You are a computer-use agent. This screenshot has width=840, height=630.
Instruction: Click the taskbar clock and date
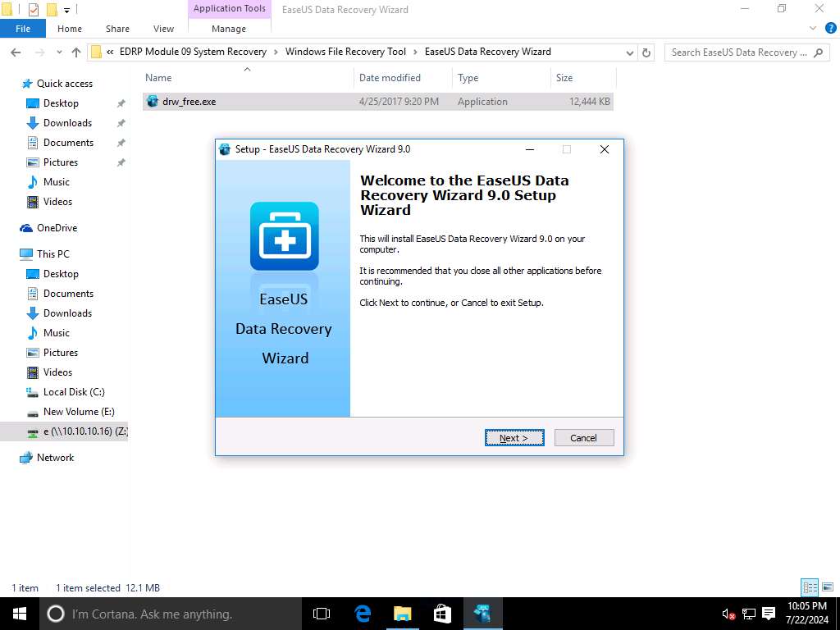coord(807,614)
